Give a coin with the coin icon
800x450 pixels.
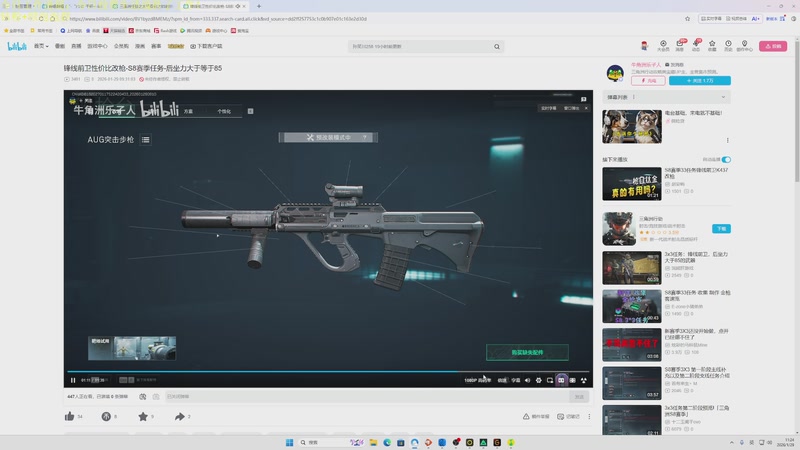point(106,416)
